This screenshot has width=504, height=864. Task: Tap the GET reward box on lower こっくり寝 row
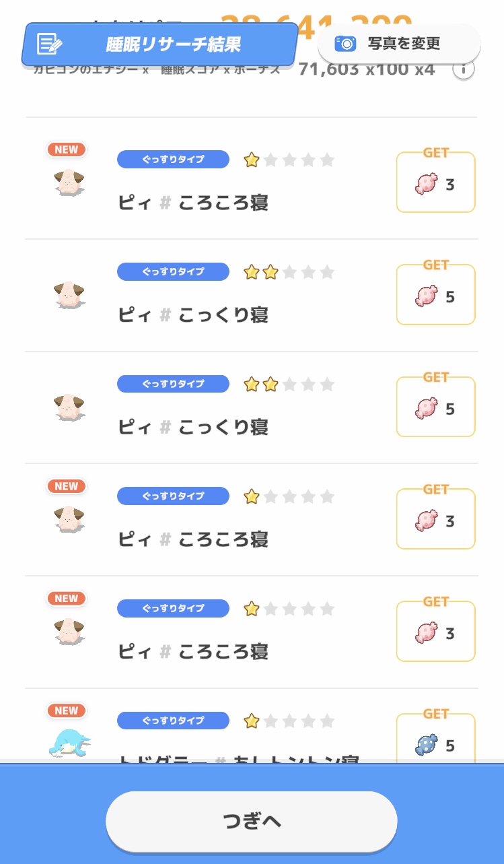click(436, 406)
